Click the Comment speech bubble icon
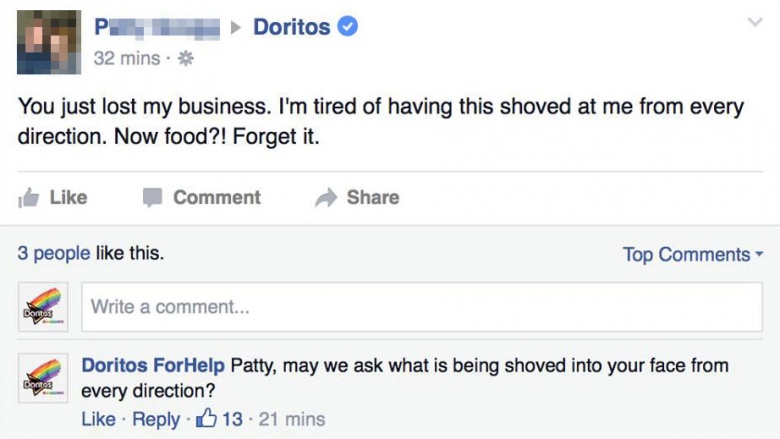The image size is (780, 439). click(x=152, y=197)
